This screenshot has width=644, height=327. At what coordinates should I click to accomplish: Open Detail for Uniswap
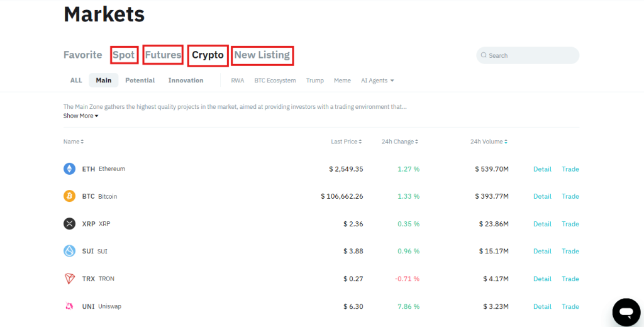coord(542,306)
